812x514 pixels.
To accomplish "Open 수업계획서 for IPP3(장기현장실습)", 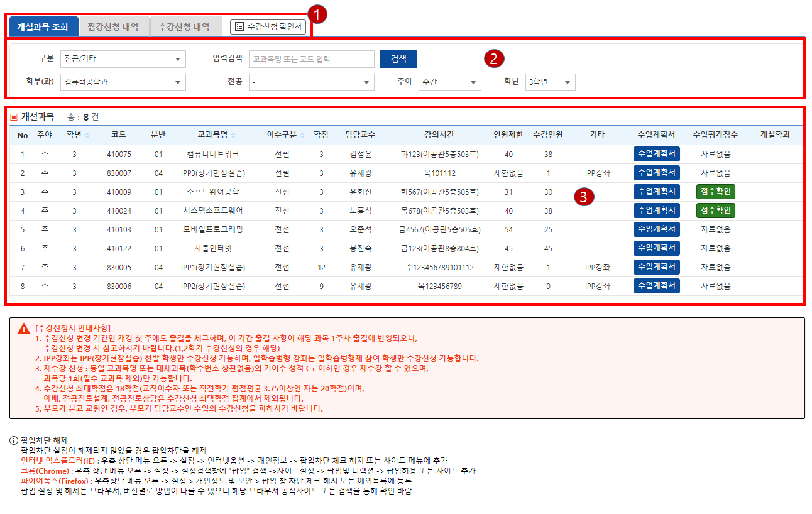I will pyautogui.click(x=656, y=173).
